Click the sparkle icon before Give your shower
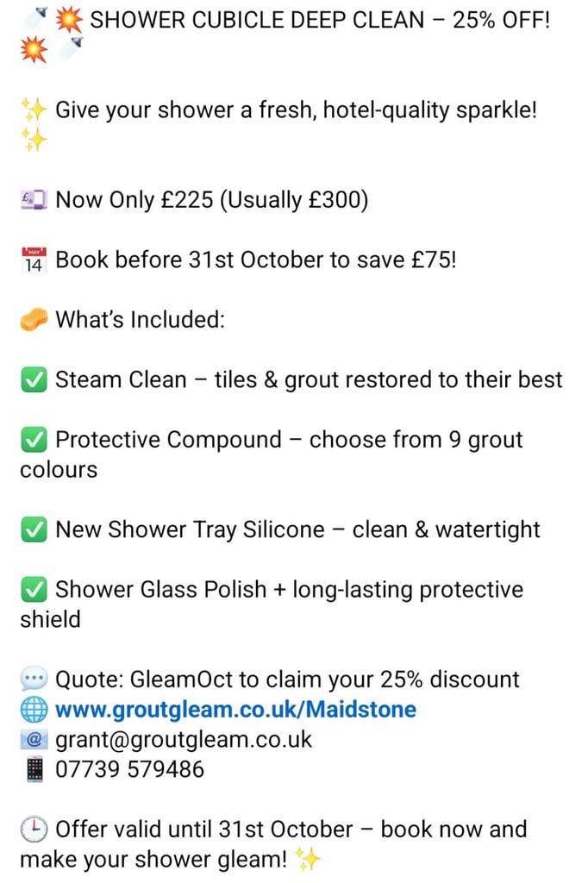 [34, 110]
